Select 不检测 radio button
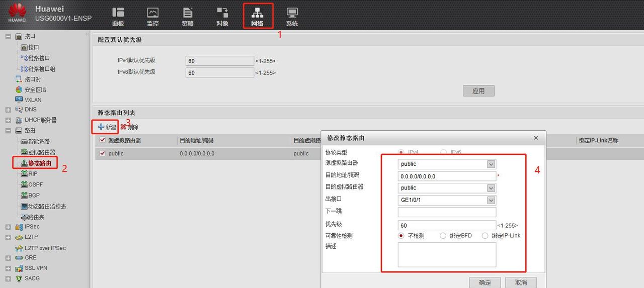644x288 pixels. (x=401, y=236)
